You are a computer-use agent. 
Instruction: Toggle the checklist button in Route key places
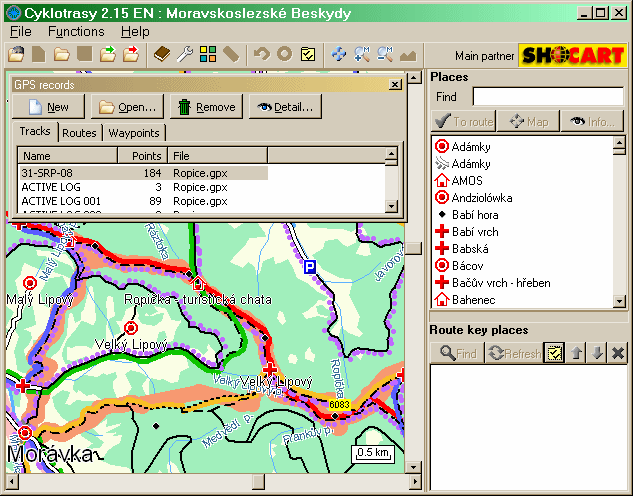click(x=555, y=353)
